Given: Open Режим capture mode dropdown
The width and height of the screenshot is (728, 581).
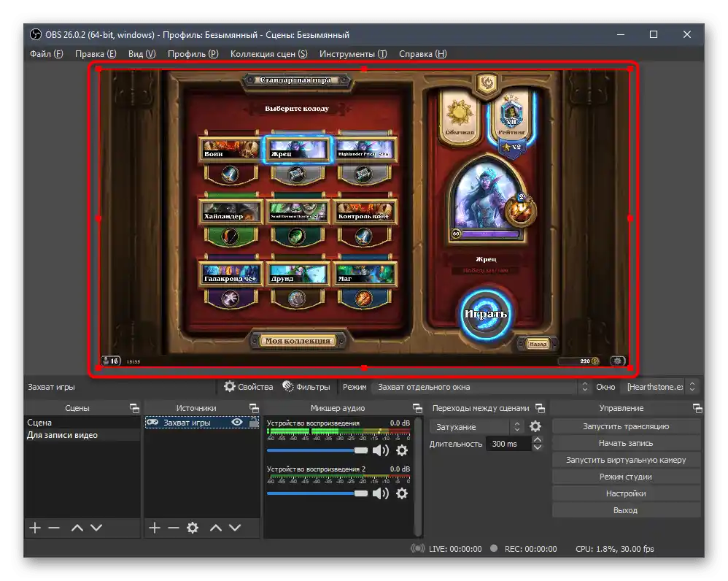Looking at the screenshot, I should pyautogui.click(x=481, y=386).
